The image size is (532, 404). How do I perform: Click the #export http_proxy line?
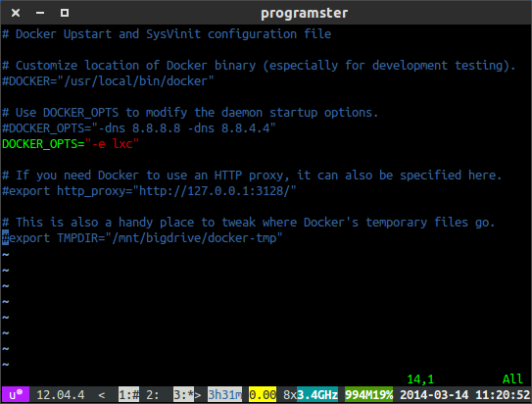[149, 191]
